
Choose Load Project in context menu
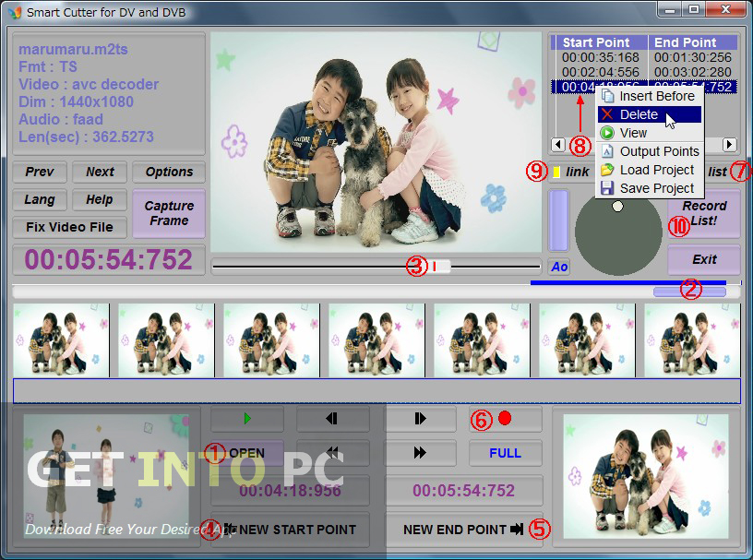click(x=650, y=170)
